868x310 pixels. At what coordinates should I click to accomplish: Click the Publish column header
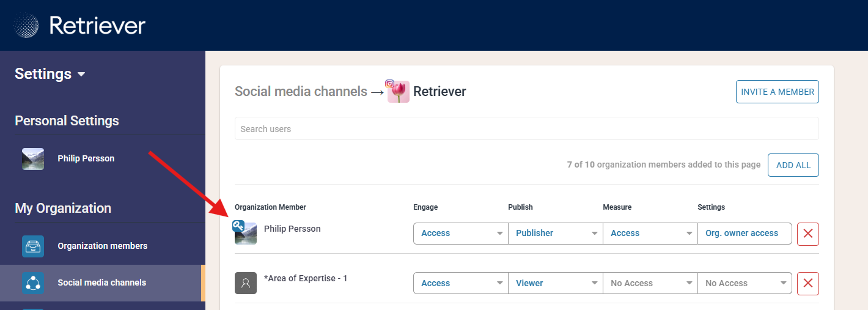(x=520, y=207)
